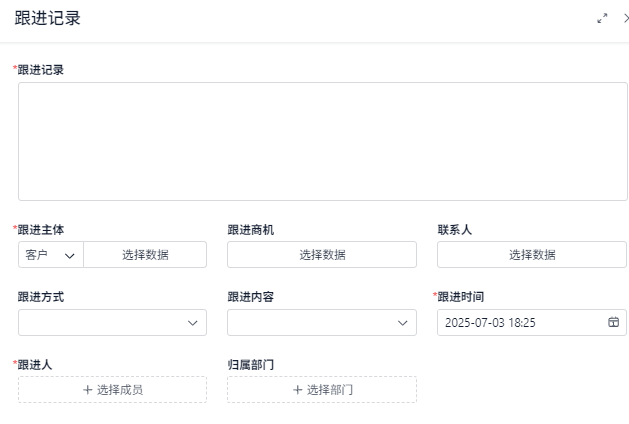Collapse the panel with right chevron
Image resolution: width=629 pixels, height=424 pixels.
click(626, 18)
